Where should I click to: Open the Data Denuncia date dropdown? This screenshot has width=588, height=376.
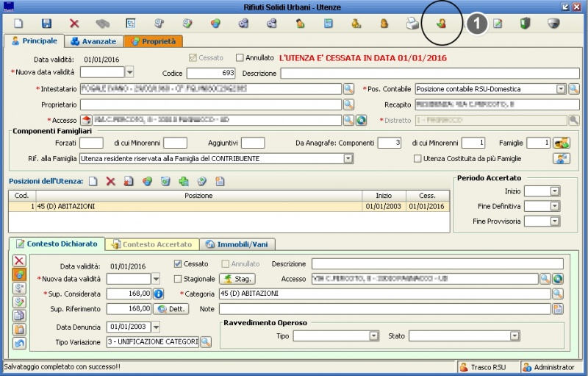157,327
